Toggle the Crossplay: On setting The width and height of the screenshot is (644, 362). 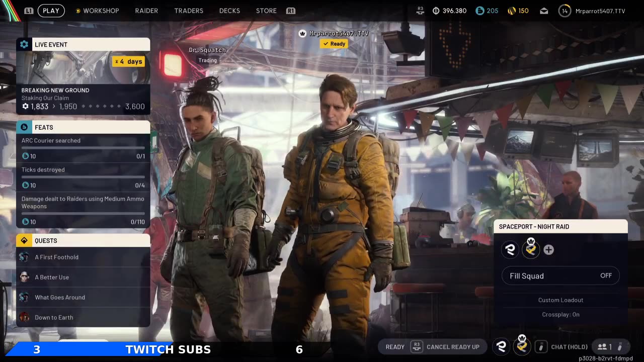(560, 314)
